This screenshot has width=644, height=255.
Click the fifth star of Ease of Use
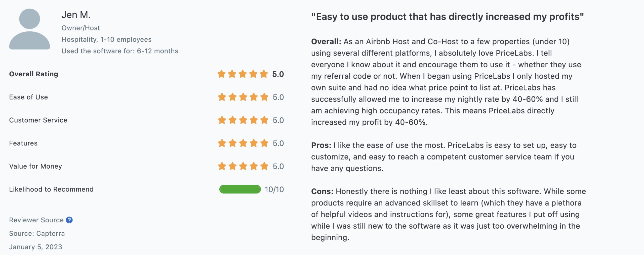point(264,97)
